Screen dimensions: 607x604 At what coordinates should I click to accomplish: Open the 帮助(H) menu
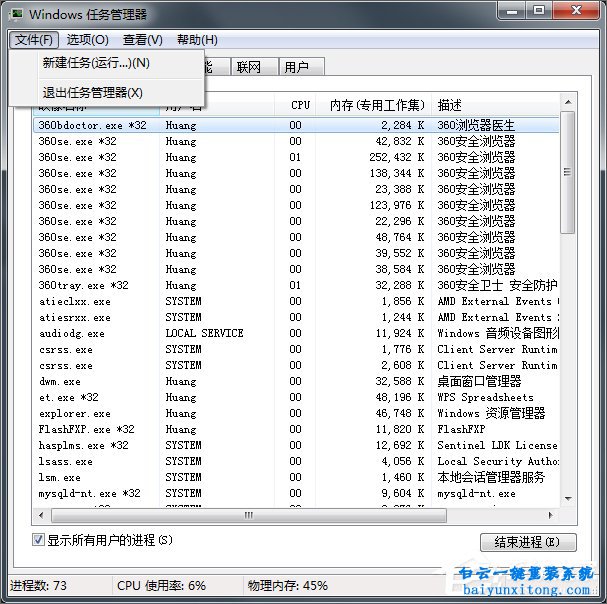point(197,39)
